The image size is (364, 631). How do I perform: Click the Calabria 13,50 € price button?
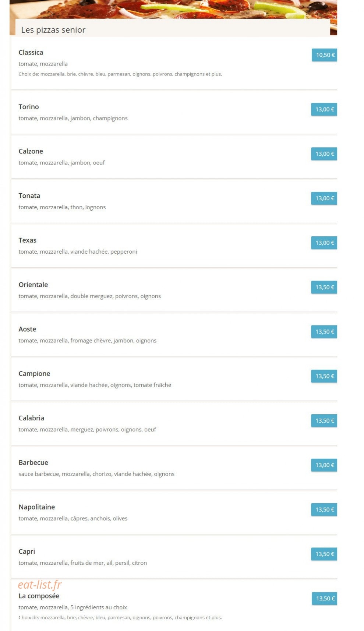324,421
